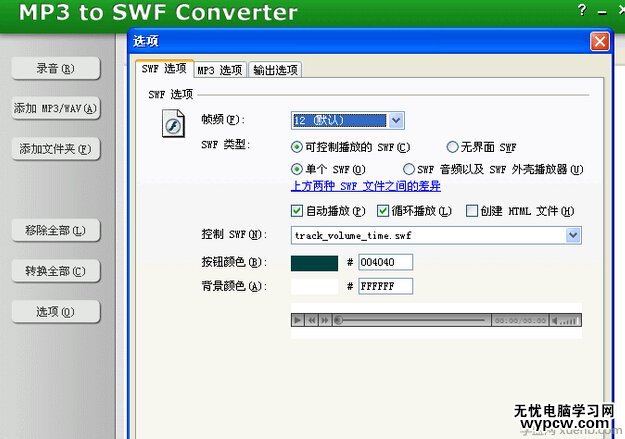Click the help question mark icon
This screenshot has height=439, width=625.
(x=582, y=10)
